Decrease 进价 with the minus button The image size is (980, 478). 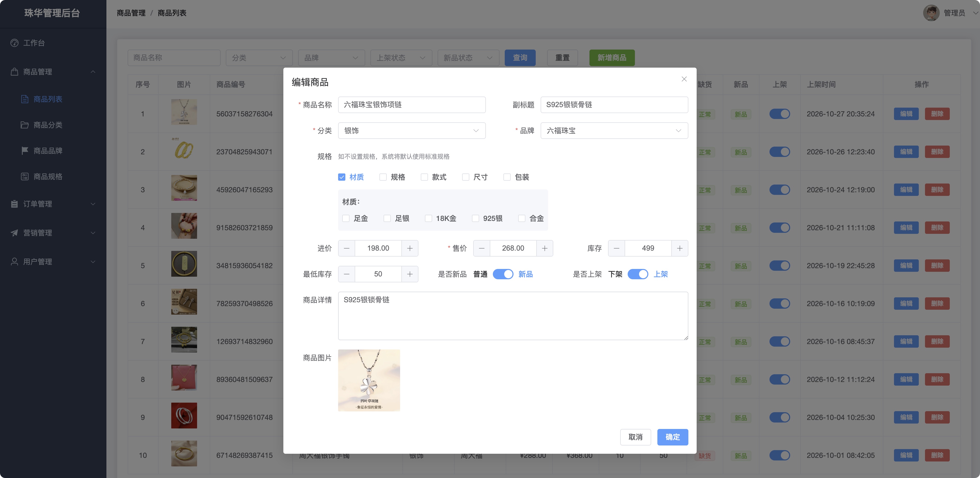pyautogui.click(x=347, y=248)
